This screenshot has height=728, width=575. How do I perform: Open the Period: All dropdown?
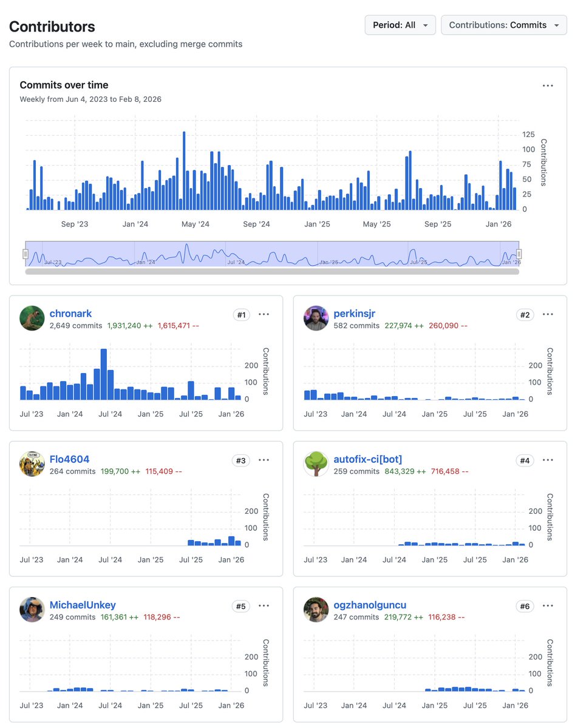point(400,25)
